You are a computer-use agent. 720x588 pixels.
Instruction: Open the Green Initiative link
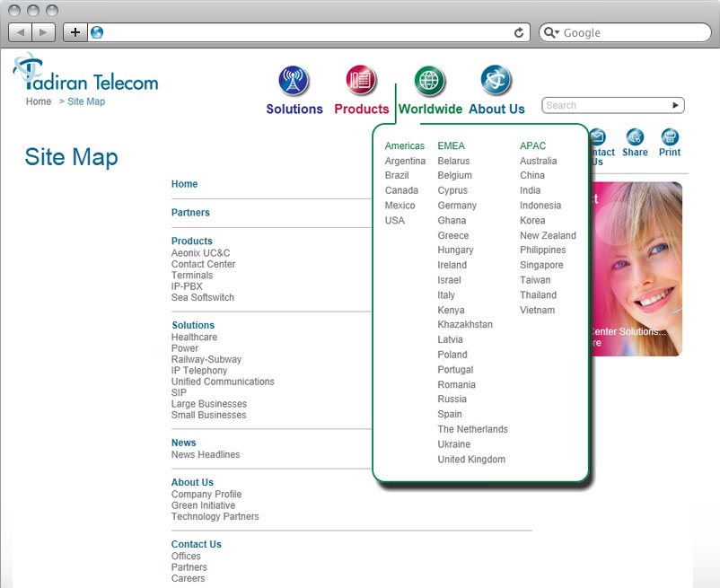coord(203,505)
